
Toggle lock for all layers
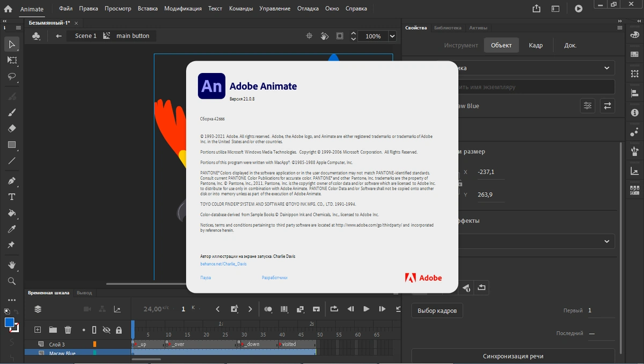click(119, 330)
